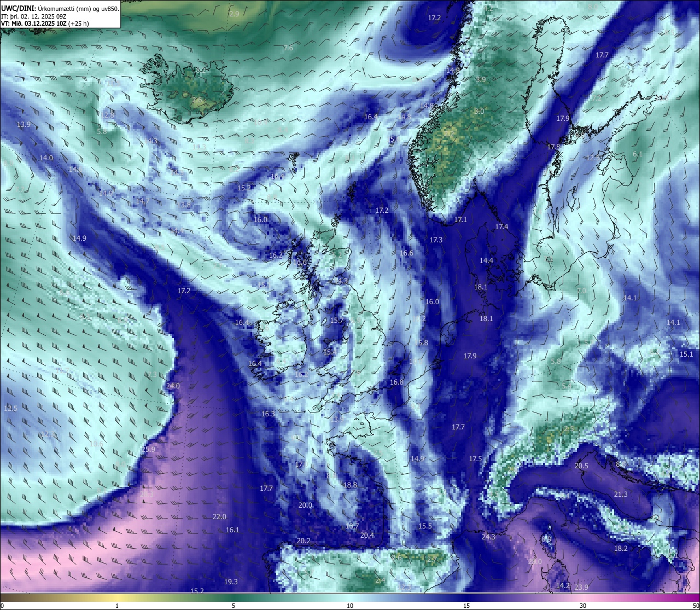This screenshot has height=610, width=700.
Task: Click the 16.8 value over the English Channel
Action: pos(396,382)
